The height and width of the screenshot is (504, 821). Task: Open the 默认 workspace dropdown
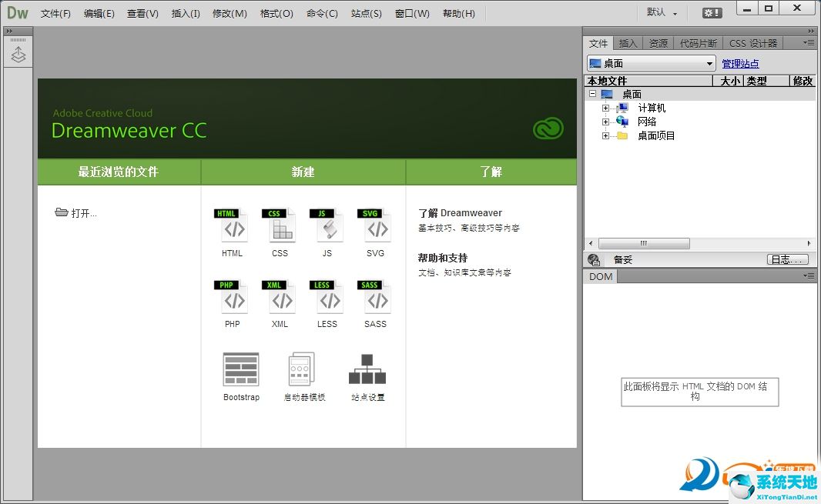coord(662,12)
